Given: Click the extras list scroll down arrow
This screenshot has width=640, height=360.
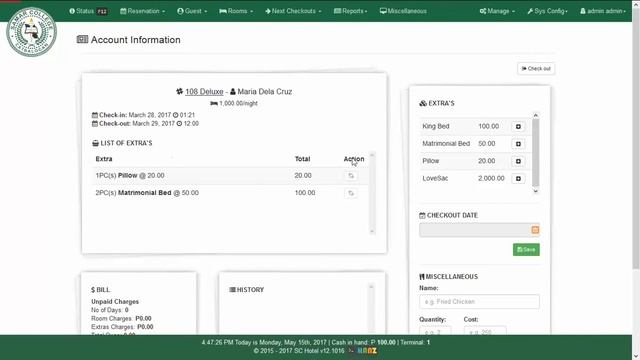Looking at the screenshot, I should click(x=536, y=191).
